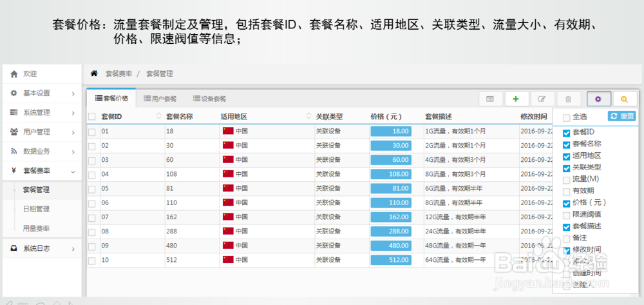Image resolution: width=644 pixels, height=305 pixels.
Task: Click the list view toolbar icon
Action: (490, 99)
